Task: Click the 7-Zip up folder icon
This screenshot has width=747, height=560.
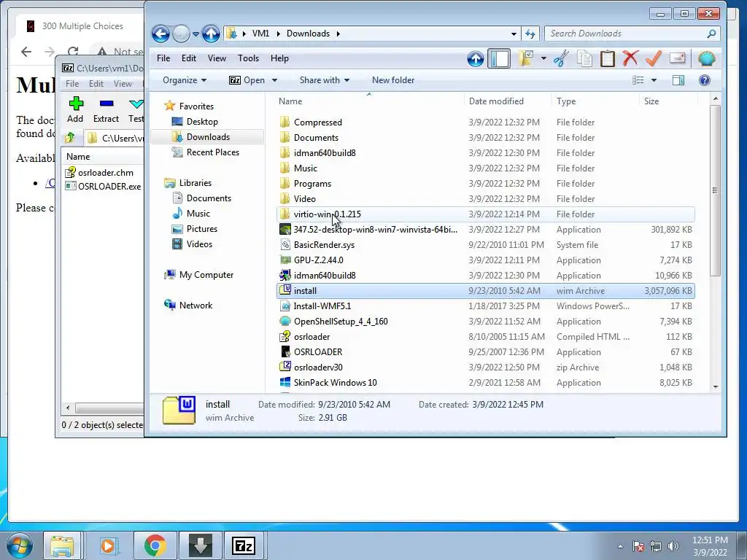Action: [70, 138]
